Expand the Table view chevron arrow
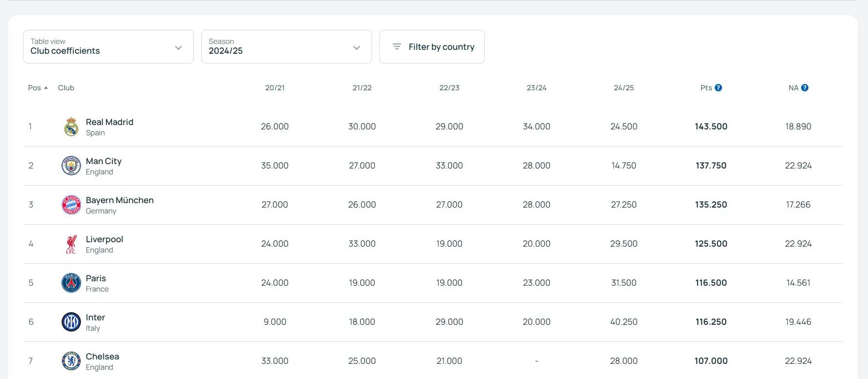The image size is (868, 379). (x=178, y=47)
